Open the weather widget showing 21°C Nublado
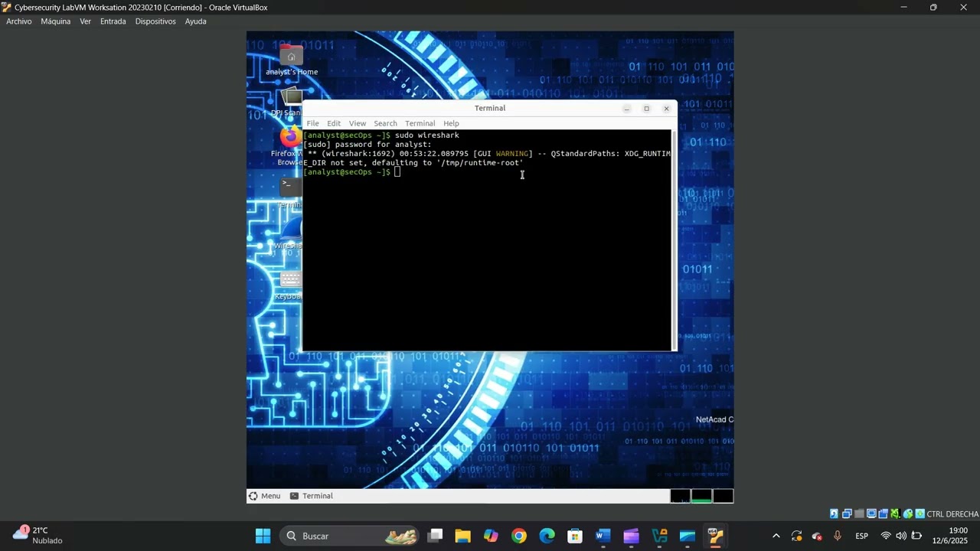The image size is (980, 551). [39, 535]
